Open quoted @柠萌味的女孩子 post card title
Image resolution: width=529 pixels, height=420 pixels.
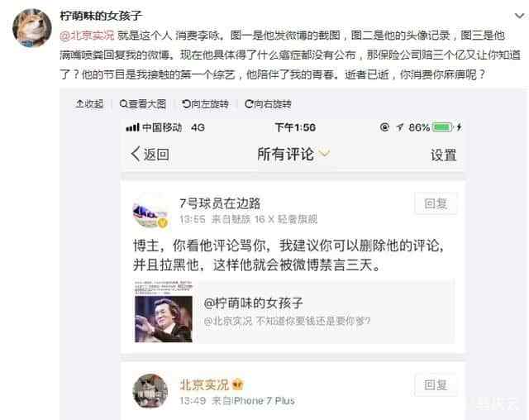[x=254, y=303]
